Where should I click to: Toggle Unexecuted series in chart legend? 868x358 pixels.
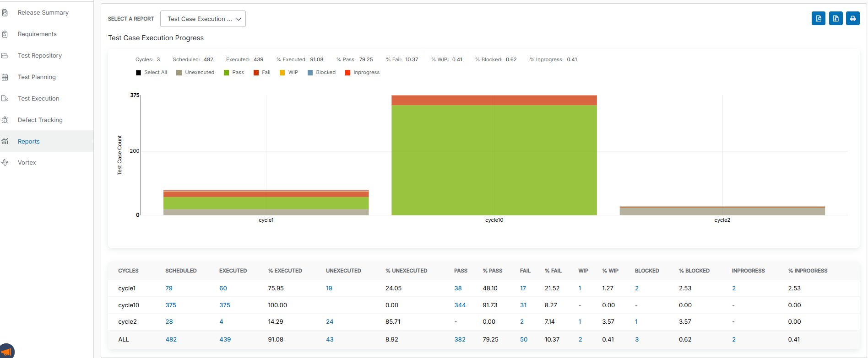195,73
